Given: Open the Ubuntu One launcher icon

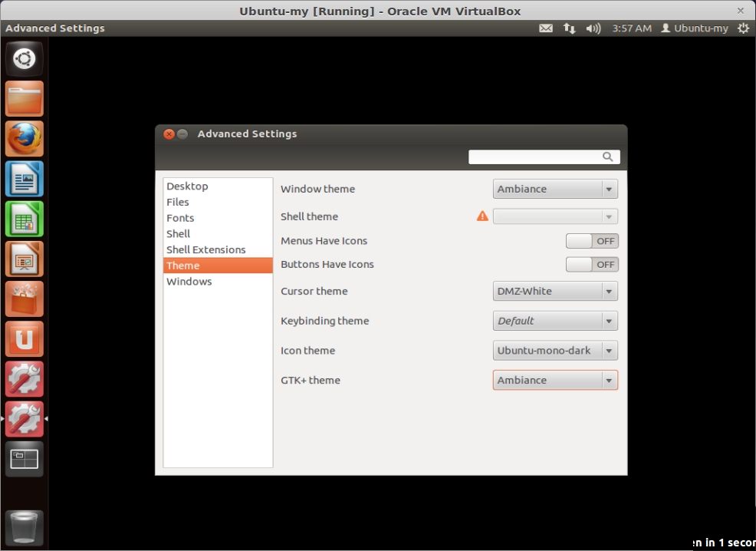Looking at the screenshot, I should tap(24, 339).
